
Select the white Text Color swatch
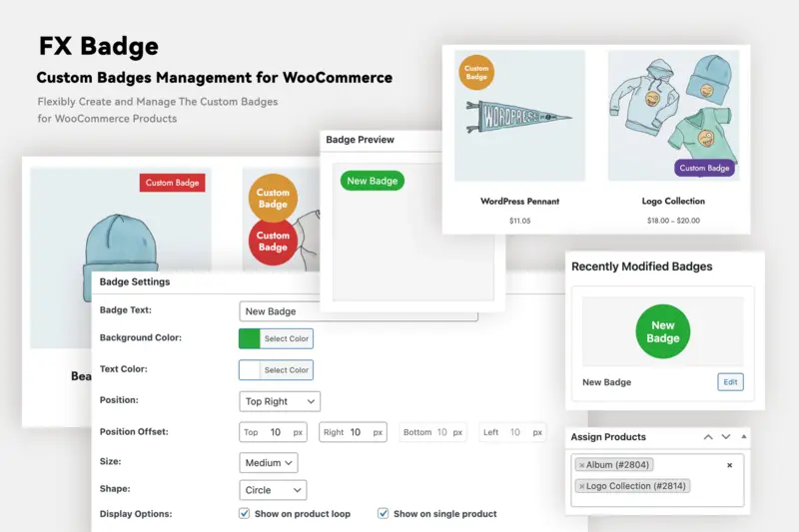(x=250, y=369)
